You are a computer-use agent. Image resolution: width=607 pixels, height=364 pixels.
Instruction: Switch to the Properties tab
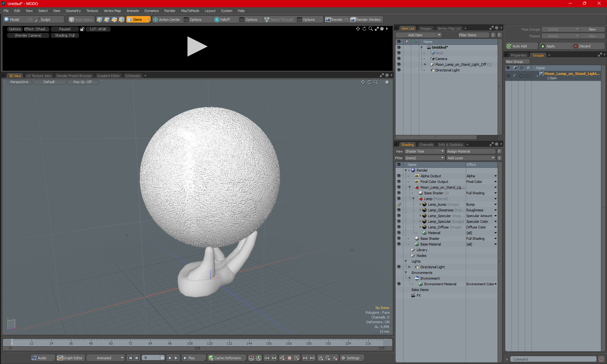pos(518,55)
